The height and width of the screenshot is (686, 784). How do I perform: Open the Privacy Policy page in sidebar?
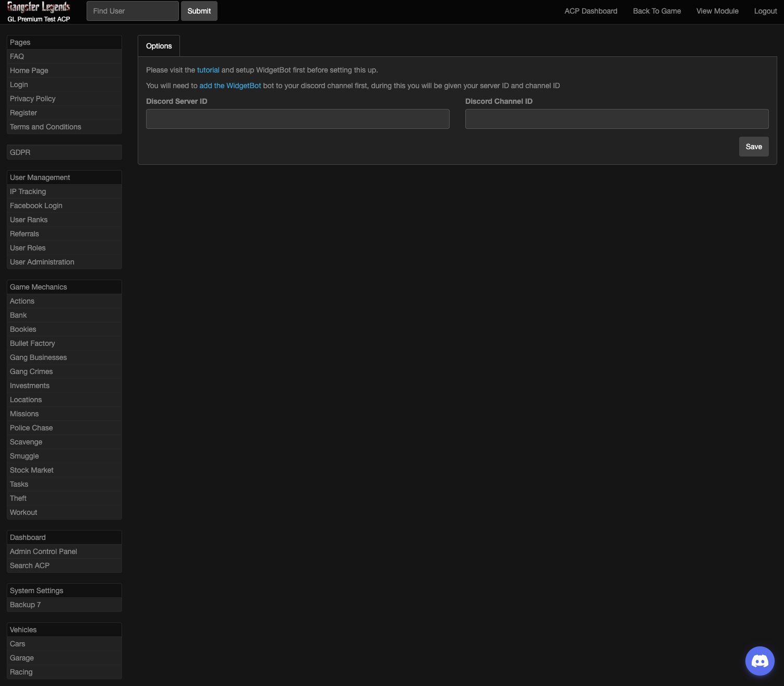pos(33,99)
